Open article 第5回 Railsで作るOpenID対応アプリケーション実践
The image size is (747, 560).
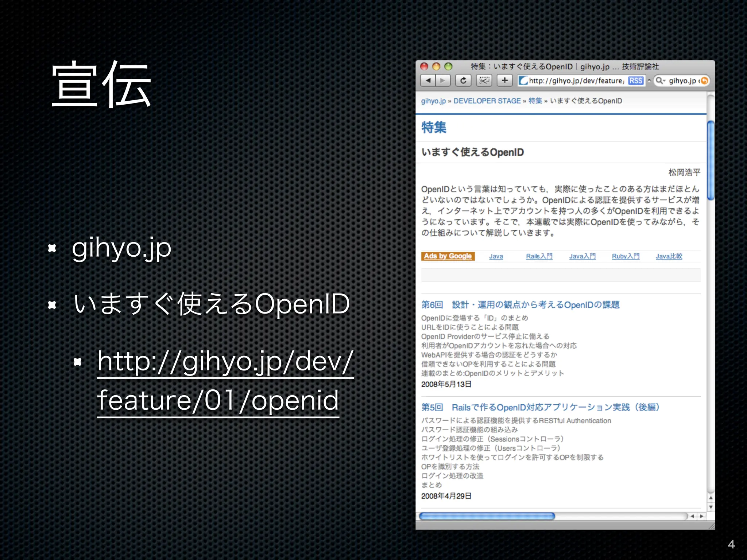tap(541, 407)
